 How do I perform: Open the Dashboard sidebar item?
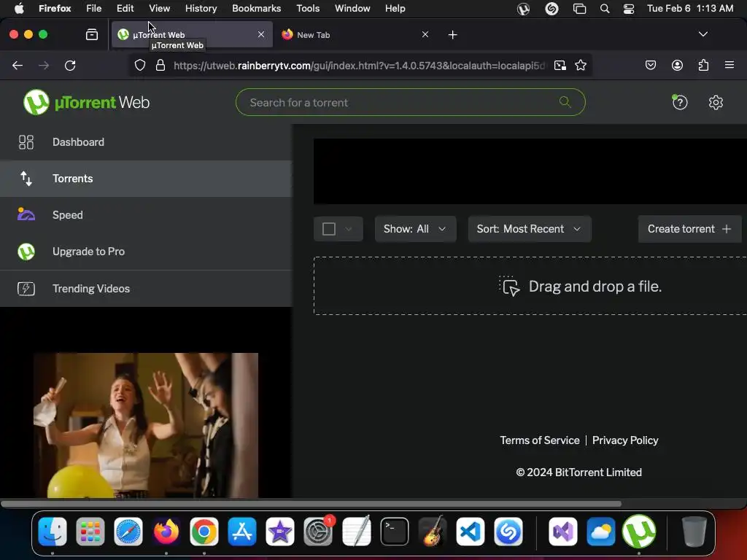[x=146, y=142]
